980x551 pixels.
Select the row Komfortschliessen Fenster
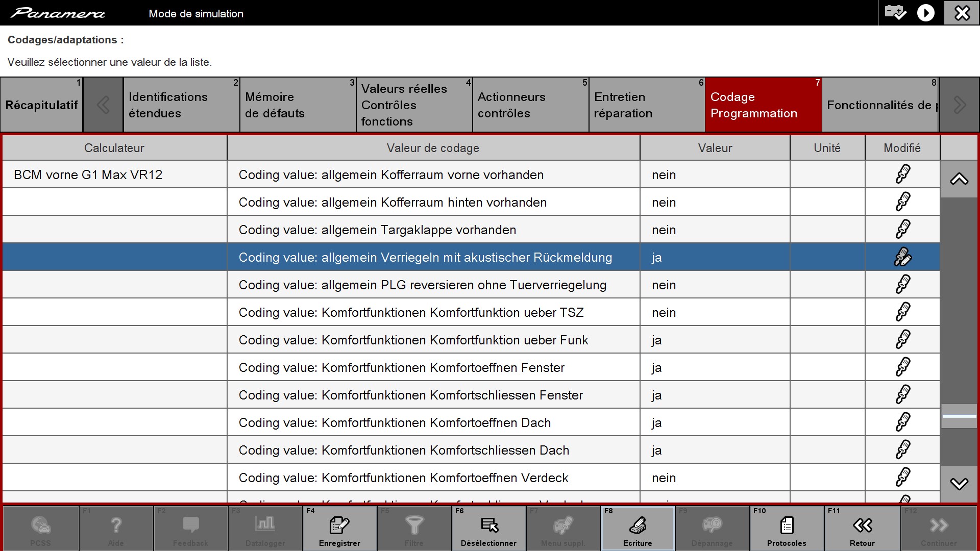pos(471,395)
